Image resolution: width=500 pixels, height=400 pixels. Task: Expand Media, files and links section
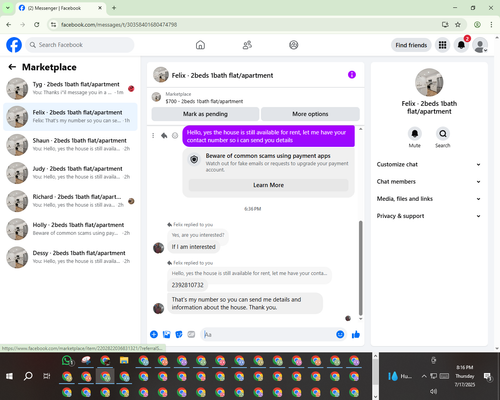pos(429,199)
